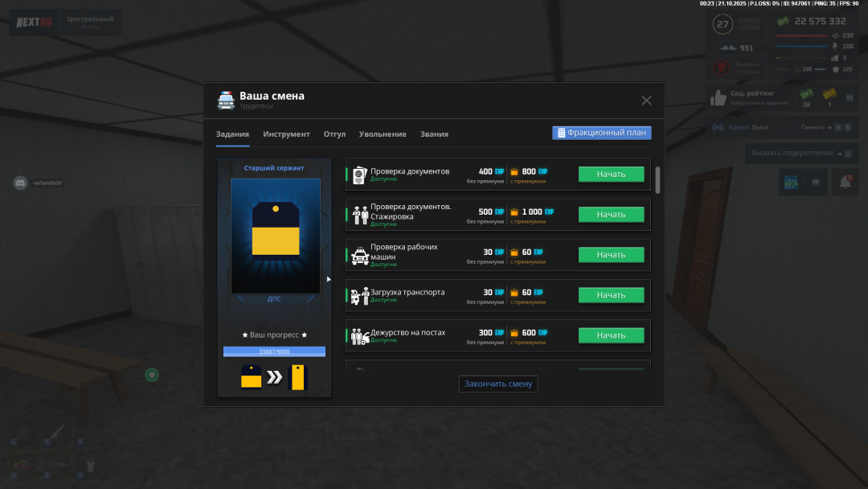The image size is (868, 489).
Task: Open the calendar icon in HUD
Action: point(792,183)
